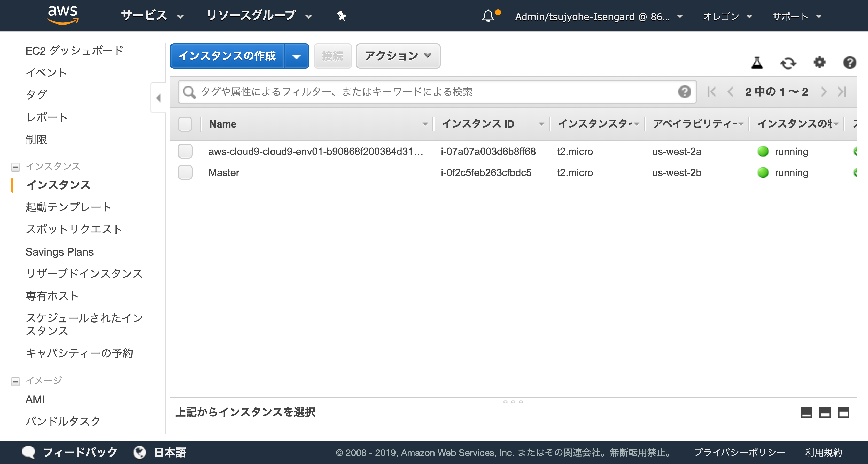Image resolution: width=868 pixels, height=464 pixels.
Task: Click running status dot for aws-cloud9 instance
Action: 763,152
